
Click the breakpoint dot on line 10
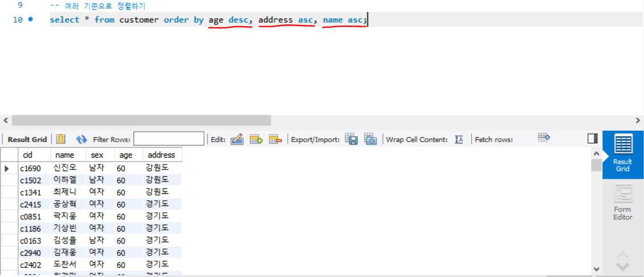tap(31, 19)
